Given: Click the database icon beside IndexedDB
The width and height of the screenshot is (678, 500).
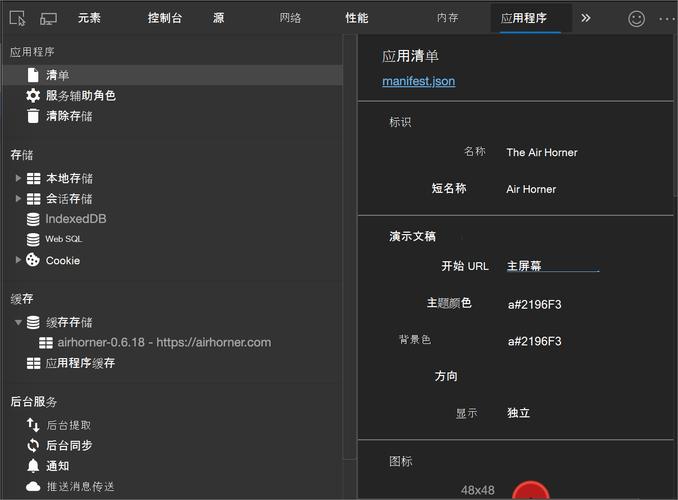Looking at the screenshot, I should [33, 219].
